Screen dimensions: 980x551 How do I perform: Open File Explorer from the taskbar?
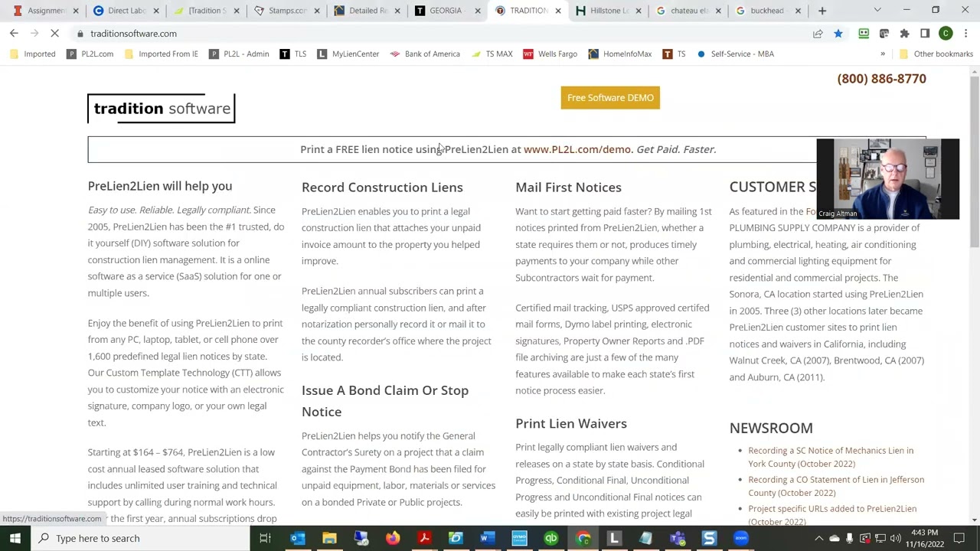[329, 538]
